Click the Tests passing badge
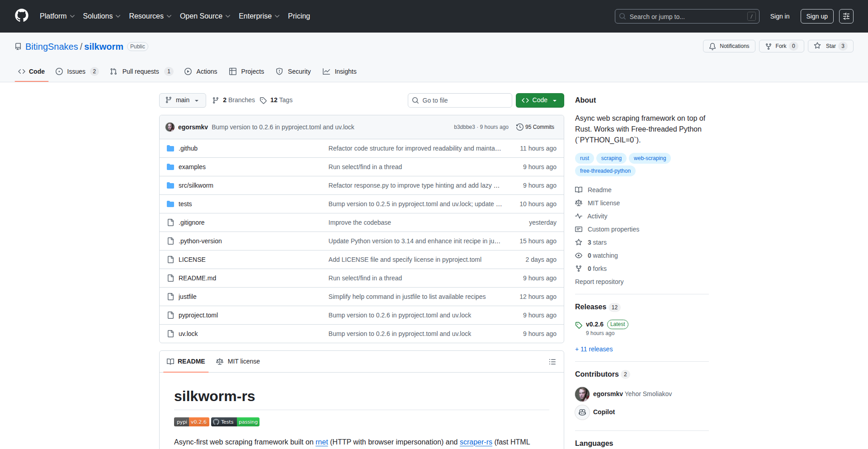The height and width of the screenshot is (449, 868). point(235,422)
